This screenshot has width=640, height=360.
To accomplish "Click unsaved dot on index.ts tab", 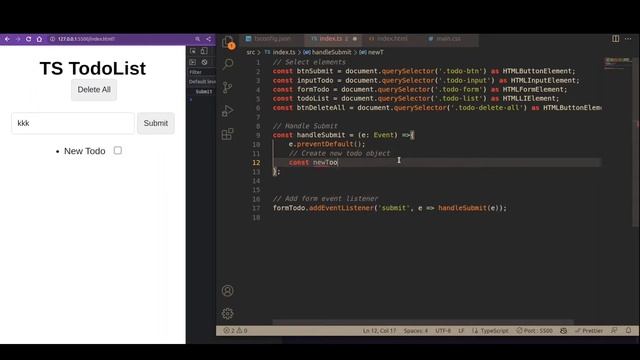I will tap(355, 39).
